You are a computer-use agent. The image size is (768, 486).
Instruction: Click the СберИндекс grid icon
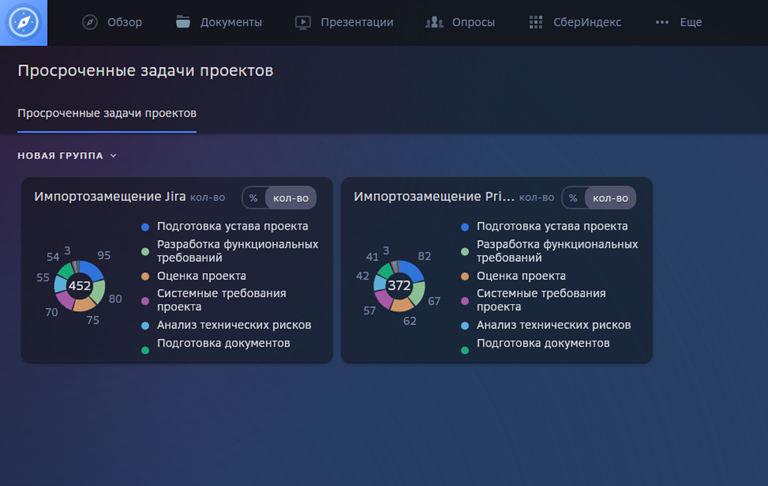coord(536,22)
